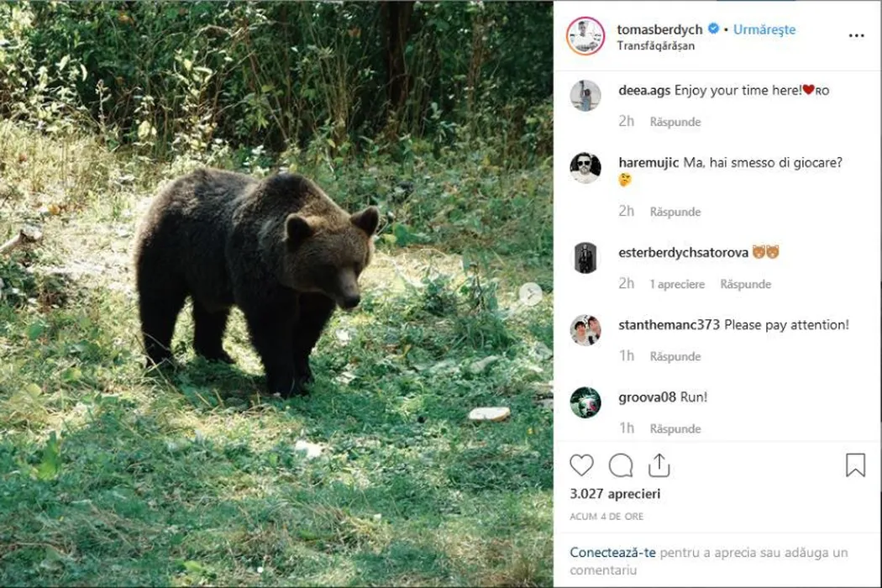Screen dimensions: 882x588
Task: Open the Transfăgărășan location link
Action: coord(655,46)
